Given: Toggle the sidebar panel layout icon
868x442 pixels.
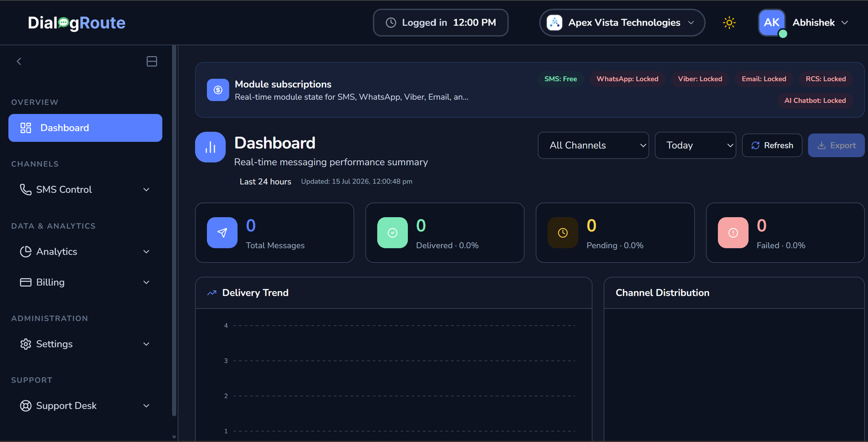Looking at the screenshot, I should point(152,61).
